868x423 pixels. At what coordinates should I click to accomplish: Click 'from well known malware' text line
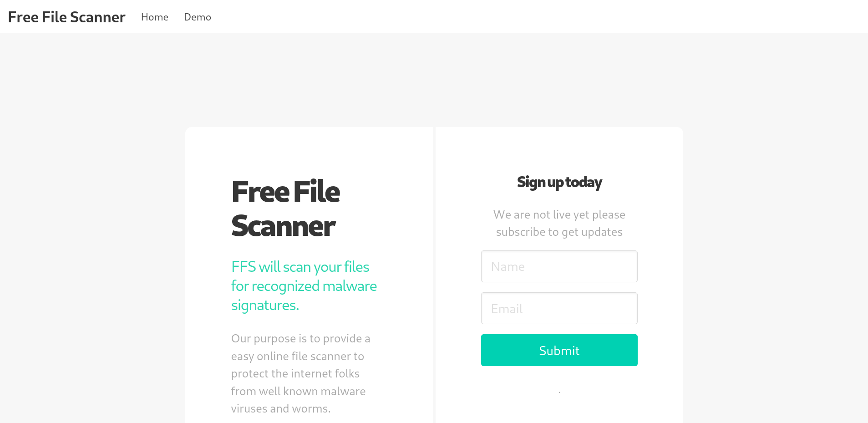[x=298, y=391]
